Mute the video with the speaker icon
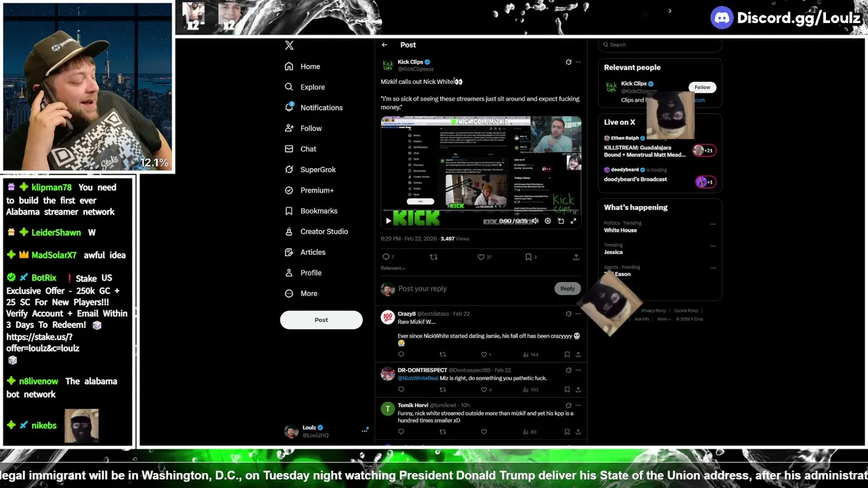 [534, 221]
